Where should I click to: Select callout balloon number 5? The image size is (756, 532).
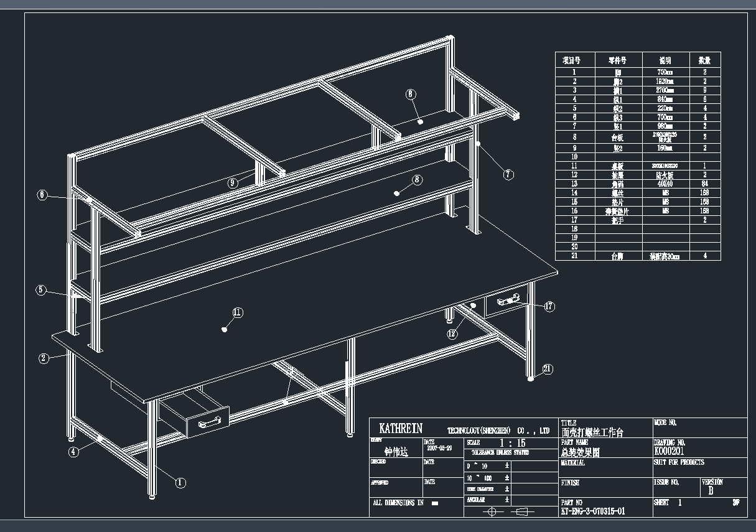(40, 290)
